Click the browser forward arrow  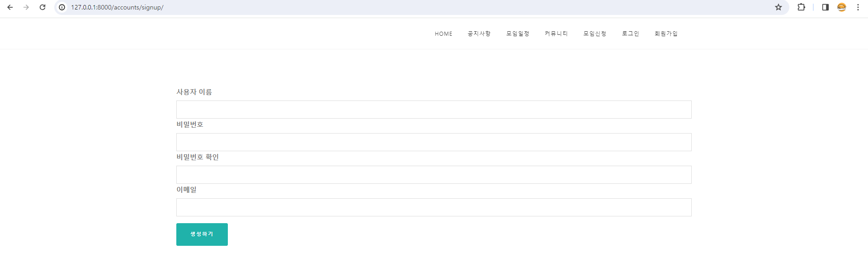pos(26,7)
